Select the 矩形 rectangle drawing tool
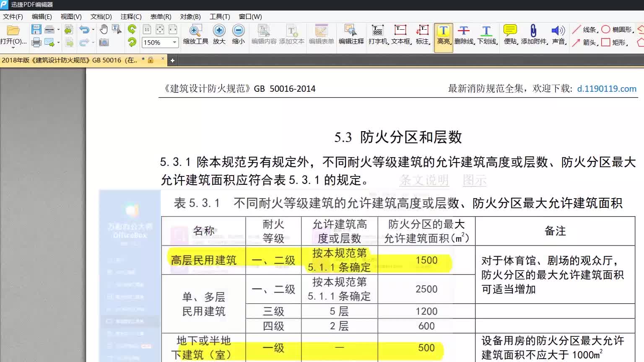This screenshot has width=644, height=362. pos(614,42)
